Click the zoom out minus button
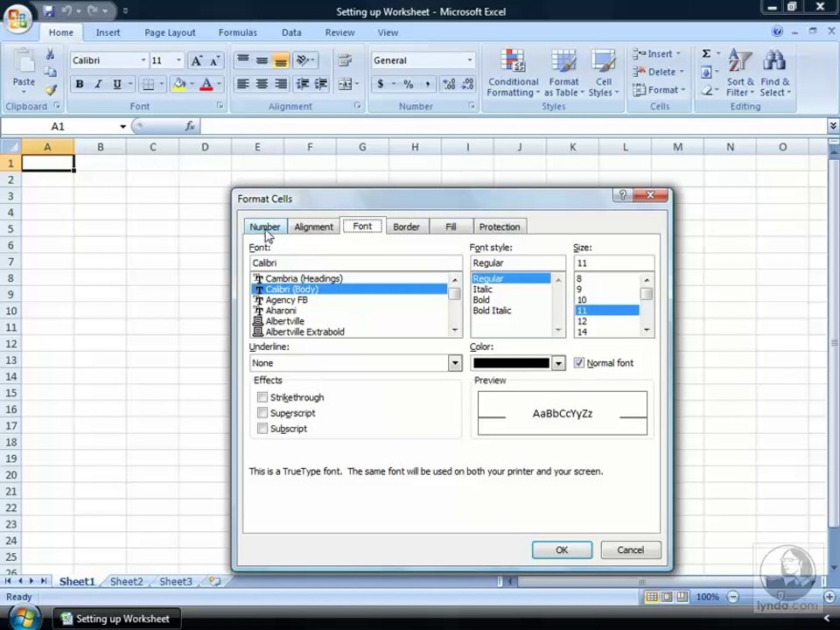 tap(733, 597)
